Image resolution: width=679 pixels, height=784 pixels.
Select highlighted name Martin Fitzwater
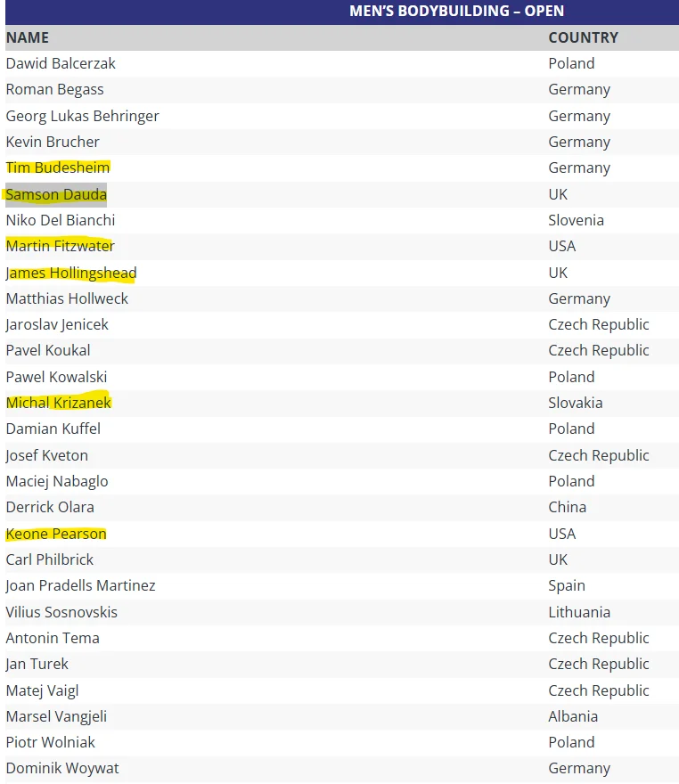60,246
